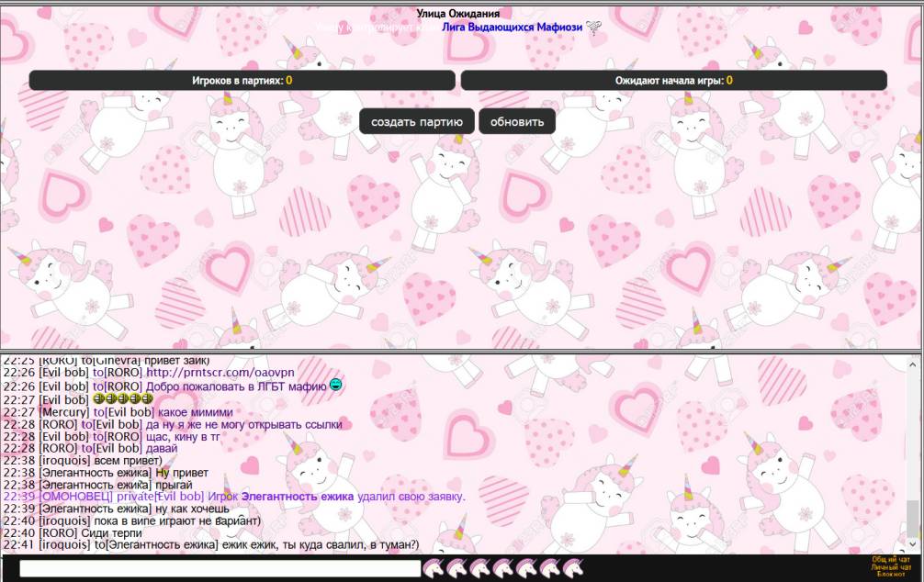Click the laughing smiley after 'ЛГБТ мафию'

tap(336, 386)
